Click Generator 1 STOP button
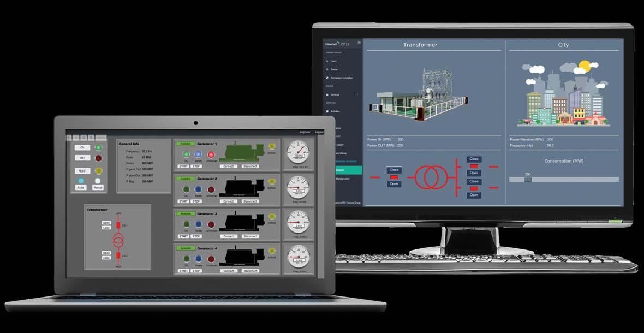 pyautogui.click(x=196, y=166)
